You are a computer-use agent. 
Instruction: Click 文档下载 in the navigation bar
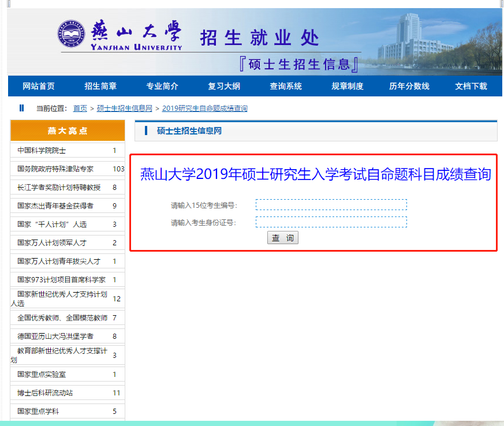coord(471,86)
